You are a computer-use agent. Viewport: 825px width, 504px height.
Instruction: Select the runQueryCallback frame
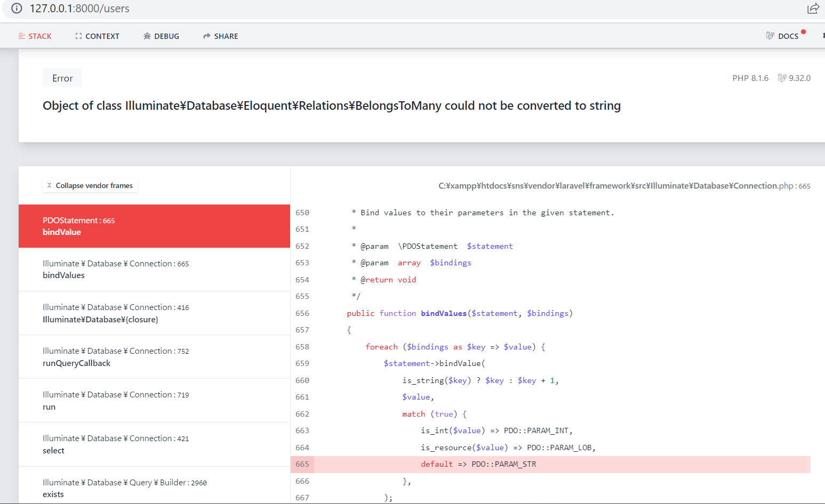coord(154,357)
